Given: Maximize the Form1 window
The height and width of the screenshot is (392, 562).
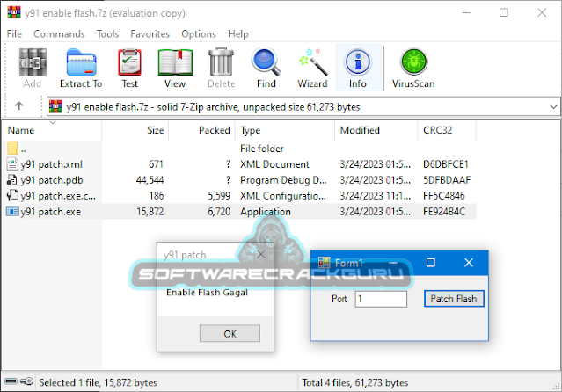Looking at the screenshot, I should [x=431, y=263].
